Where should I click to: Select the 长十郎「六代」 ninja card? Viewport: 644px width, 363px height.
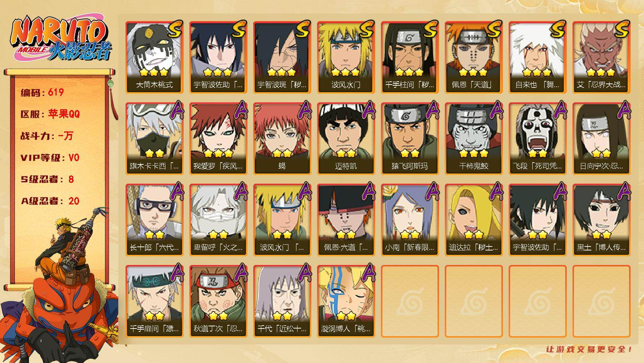tap(155, 220)
